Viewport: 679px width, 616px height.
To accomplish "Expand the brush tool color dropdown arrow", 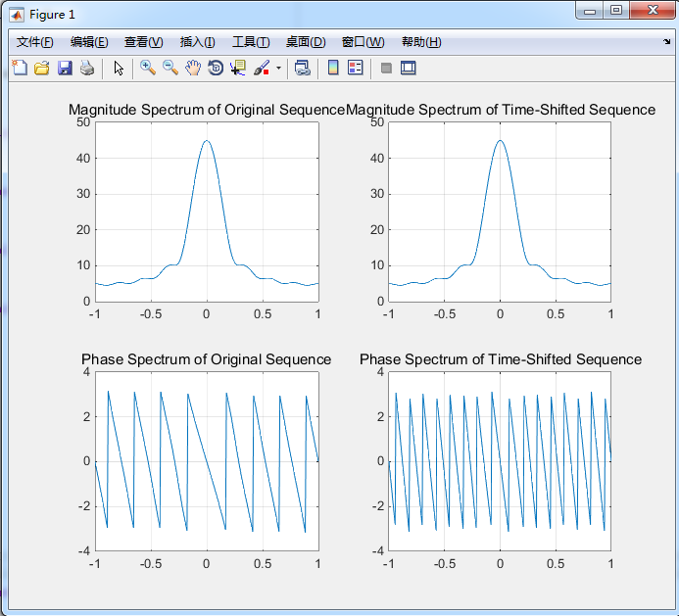I will [278, 68].
